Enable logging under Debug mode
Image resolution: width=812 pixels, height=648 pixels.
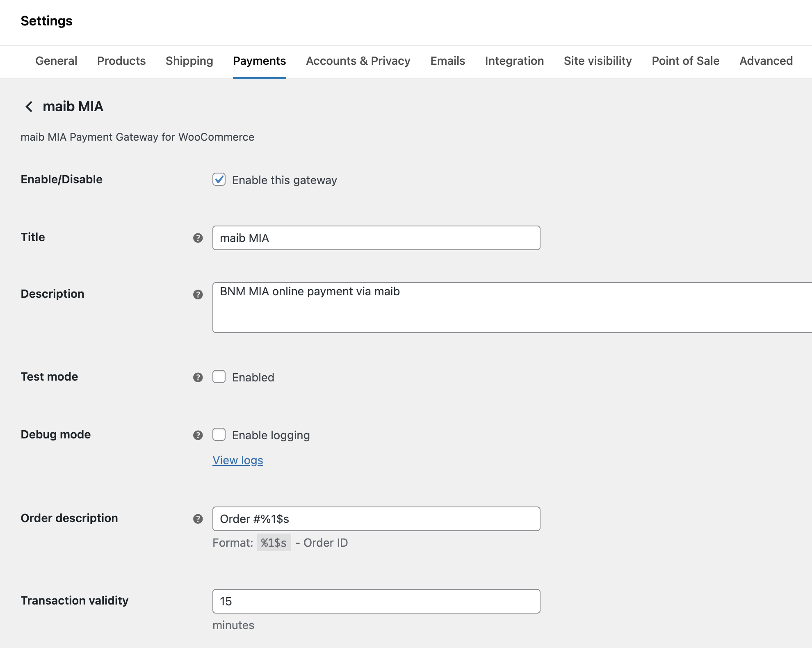tap(219, 435)
